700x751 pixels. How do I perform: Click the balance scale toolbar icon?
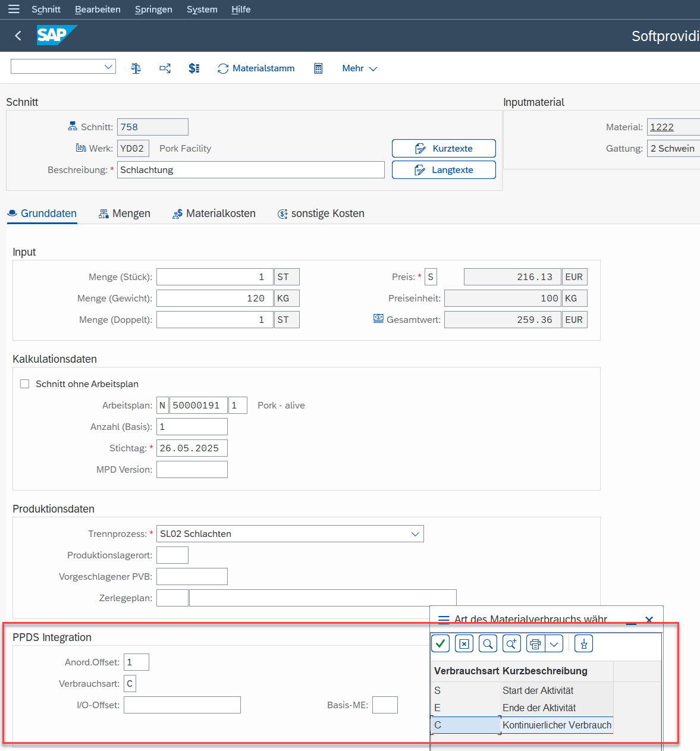point(136,68)
